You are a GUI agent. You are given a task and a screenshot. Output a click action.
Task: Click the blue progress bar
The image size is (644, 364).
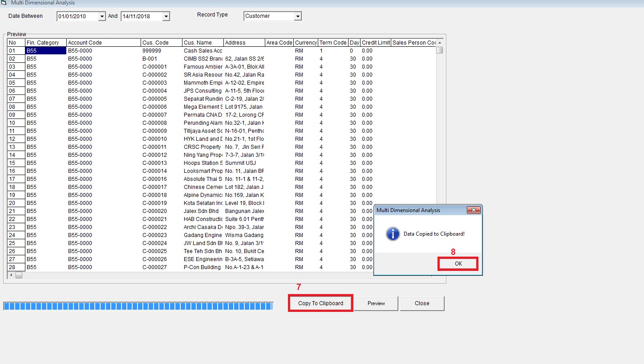(x=138, y=306)
